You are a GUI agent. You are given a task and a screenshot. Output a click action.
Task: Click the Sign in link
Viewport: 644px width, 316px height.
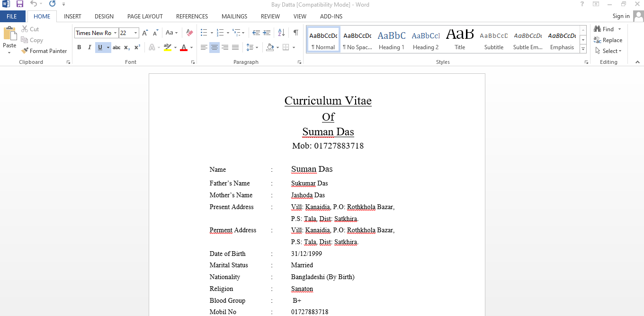(620, 16)
